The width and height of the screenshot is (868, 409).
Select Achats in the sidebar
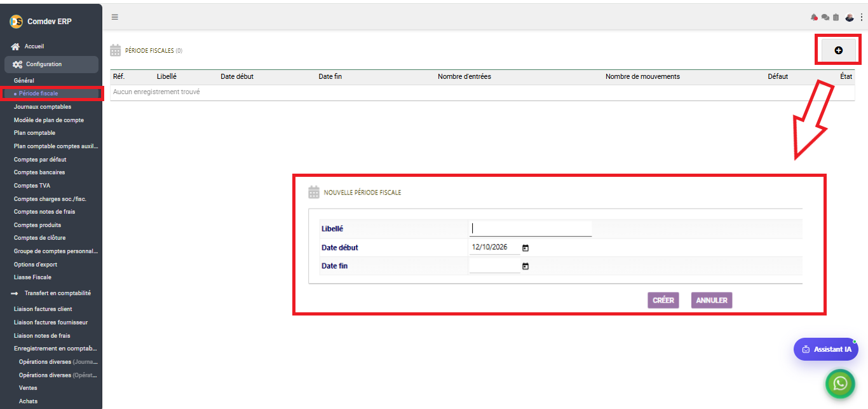click(x=28, y=401)
